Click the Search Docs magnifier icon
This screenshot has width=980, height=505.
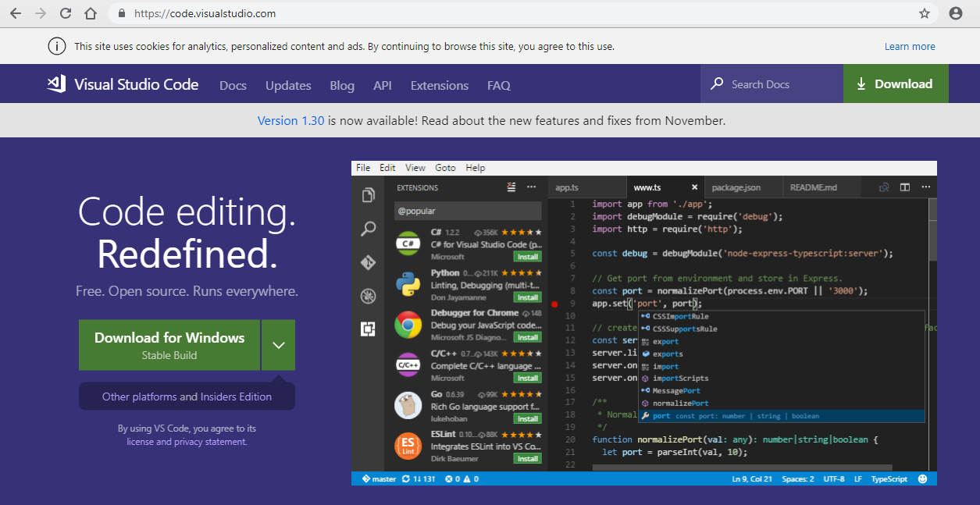pyautogui.click(x=717, y=84)
